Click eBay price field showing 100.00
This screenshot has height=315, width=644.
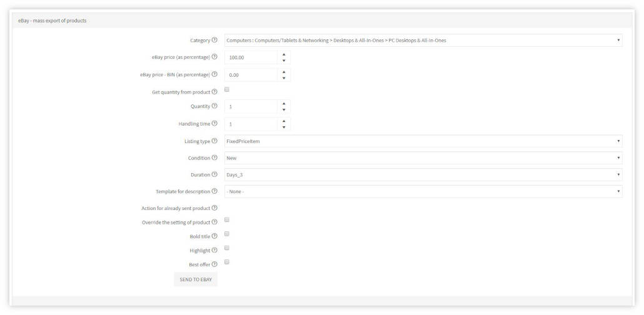pyautogui.click(x=251, y=57)
